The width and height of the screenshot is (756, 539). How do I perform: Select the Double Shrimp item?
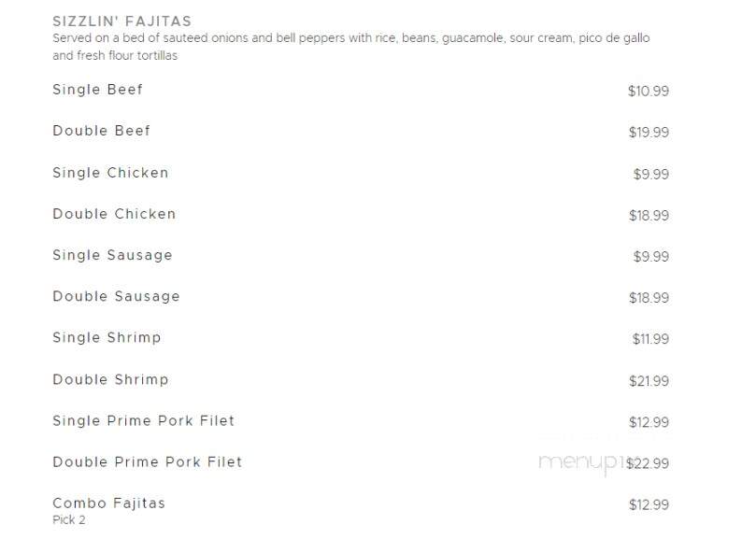pos(110,379)
